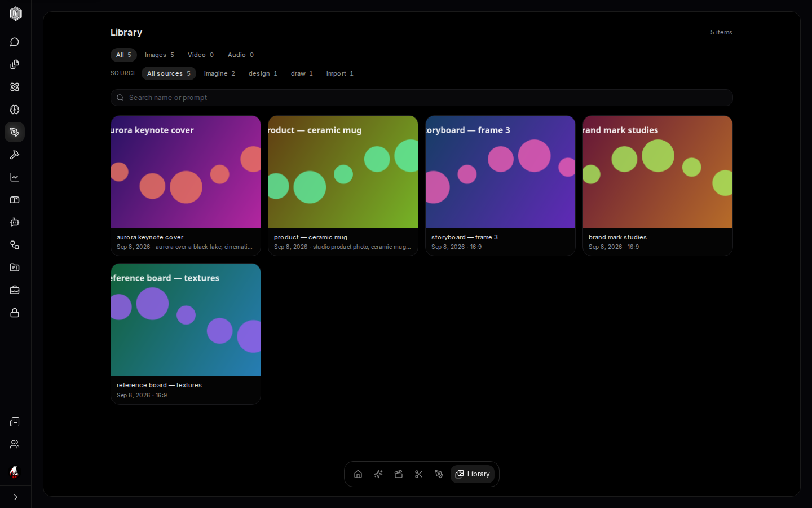Image resolution: width=812 pixels, height=508 pixels.
Task: Open the chat bubble icon in sidebar
Action: click(15, 42)
